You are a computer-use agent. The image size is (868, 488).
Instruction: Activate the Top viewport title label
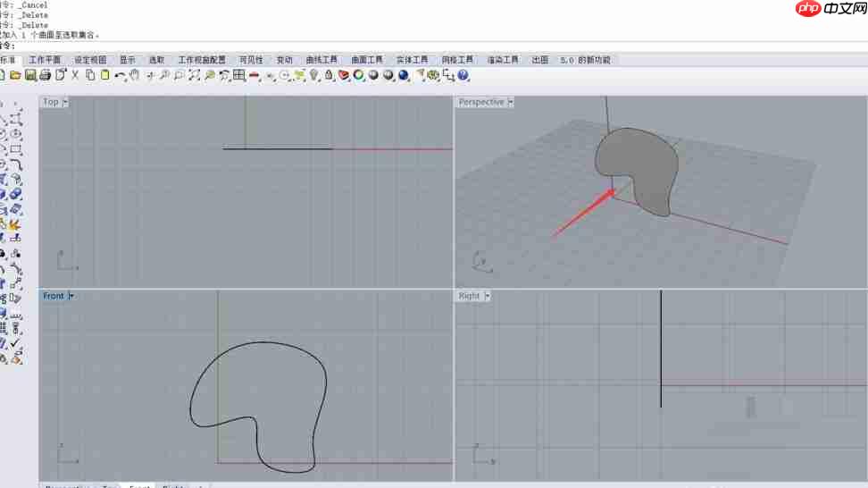pyautogui.click(x=51, y=103)
